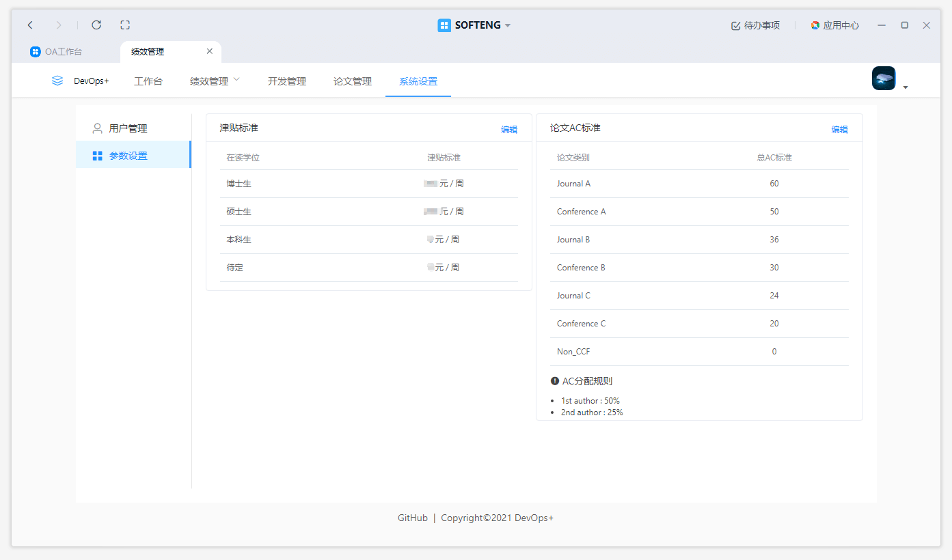The height and width of the screenshot is (560, 952).
Task: Click the 硕士生 row label
Action: [239, 212]
